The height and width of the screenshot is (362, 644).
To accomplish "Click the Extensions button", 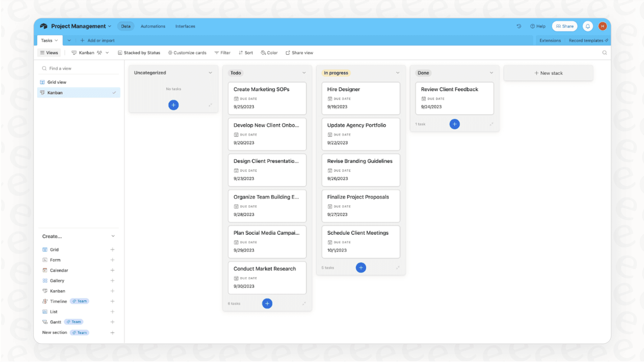I will [x=550, y=40].
